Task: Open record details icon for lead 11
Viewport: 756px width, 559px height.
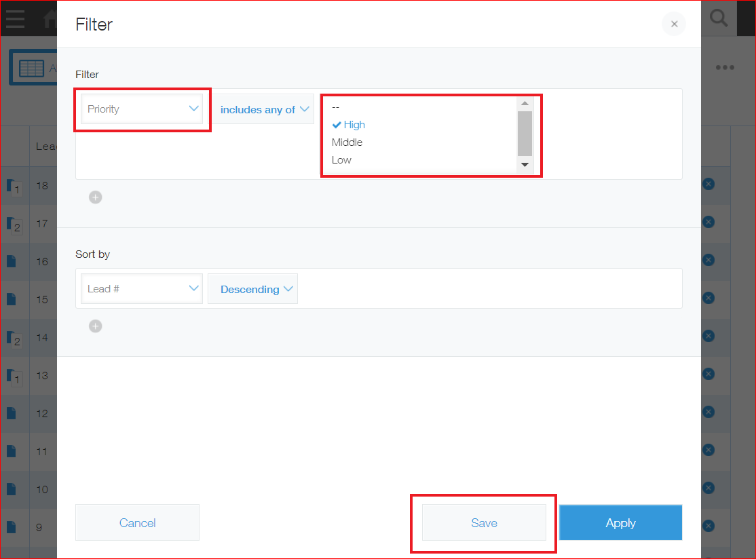Action: click(12, 451)
